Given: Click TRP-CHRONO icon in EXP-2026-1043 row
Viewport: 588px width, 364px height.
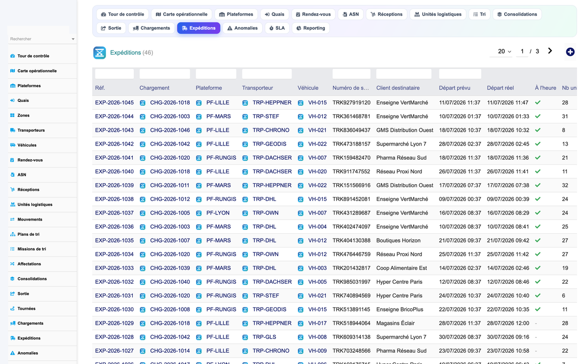Looking at the screenshot, I should tap(245, 130).
